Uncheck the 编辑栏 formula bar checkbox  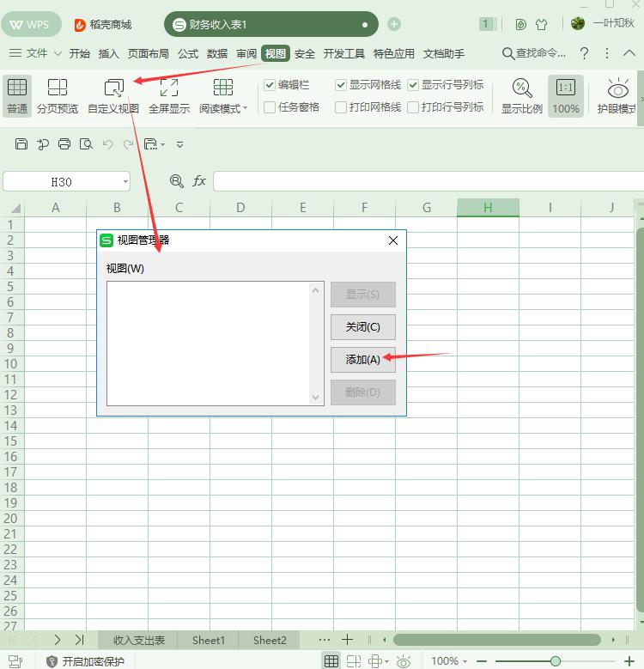tap(269, 85)
